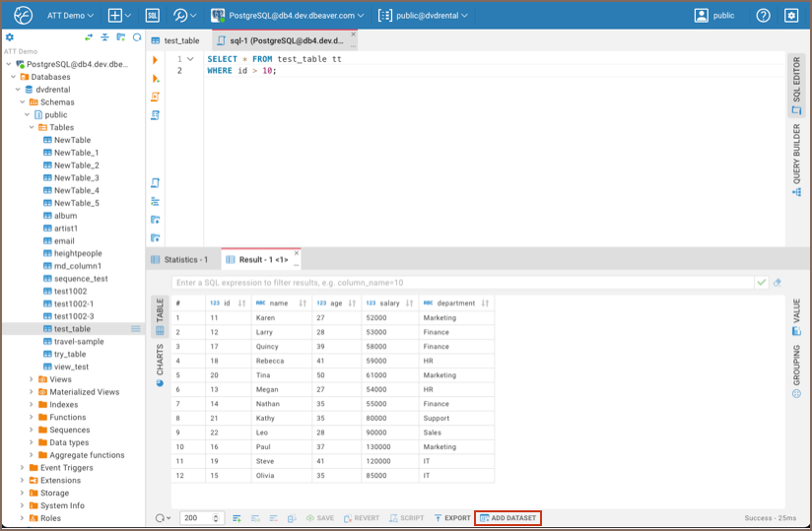Run the SQL query with execute arrow

[156, 60]
